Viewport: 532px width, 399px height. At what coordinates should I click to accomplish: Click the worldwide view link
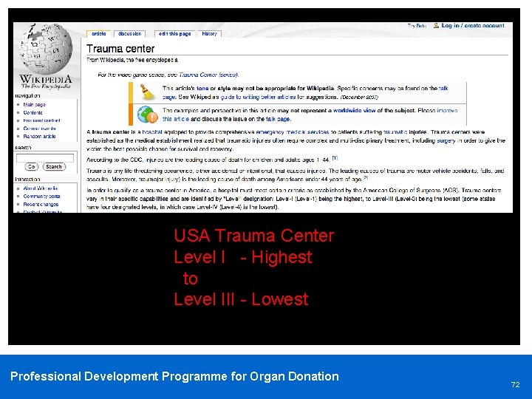coord(354,110)
